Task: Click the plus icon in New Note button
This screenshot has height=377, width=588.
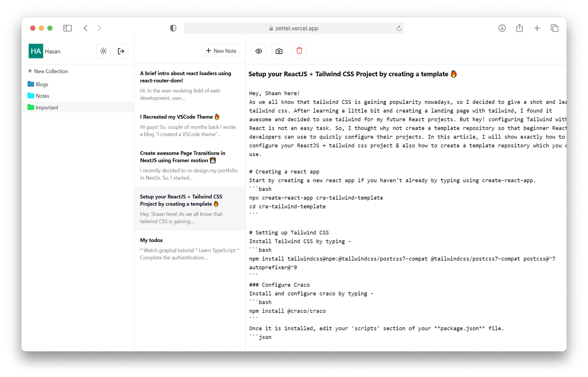Action: click(208, 51)
